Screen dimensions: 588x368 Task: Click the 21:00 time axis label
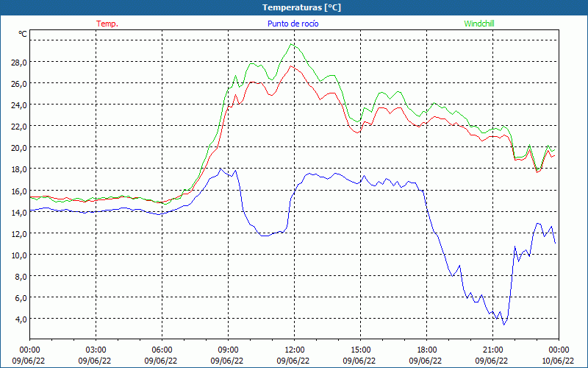[492, 350]
